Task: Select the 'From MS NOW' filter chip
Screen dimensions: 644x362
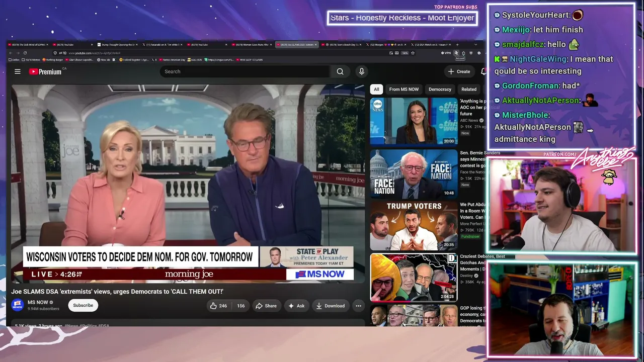Action: pos(404,89)
